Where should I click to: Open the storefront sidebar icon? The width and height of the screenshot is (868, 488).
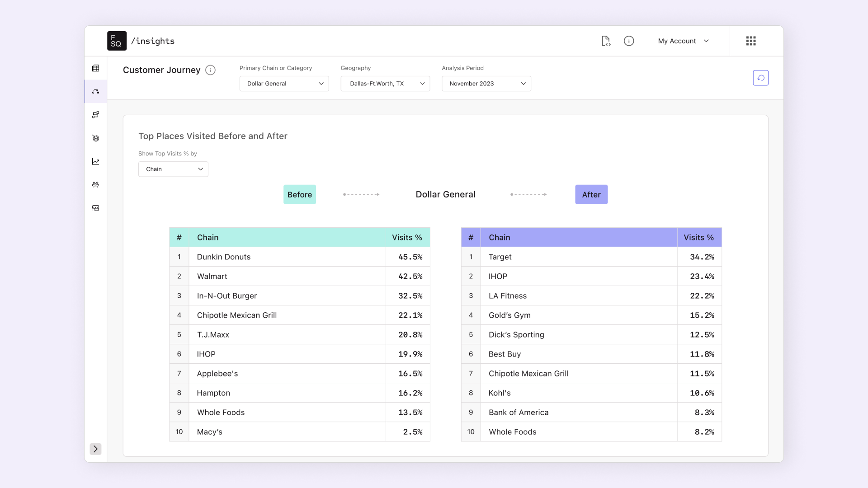pyautogui.click(x=95, y=208)
